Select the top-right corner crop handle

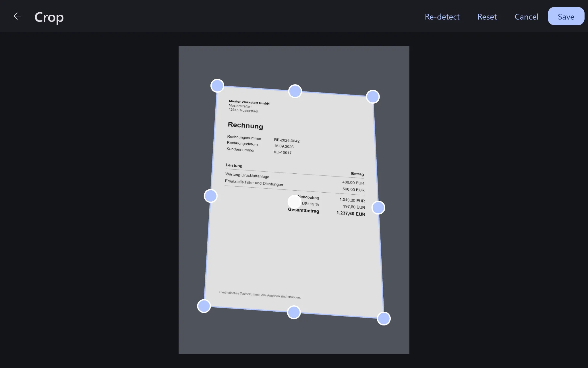pos(373,97)
